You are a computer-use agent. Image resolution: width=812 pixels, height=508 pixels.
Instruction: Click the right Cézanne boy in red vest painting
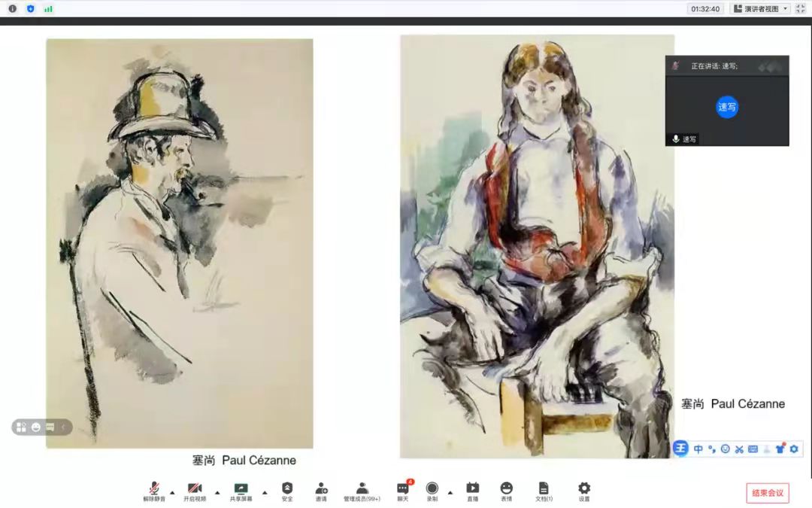click(537, 247)
